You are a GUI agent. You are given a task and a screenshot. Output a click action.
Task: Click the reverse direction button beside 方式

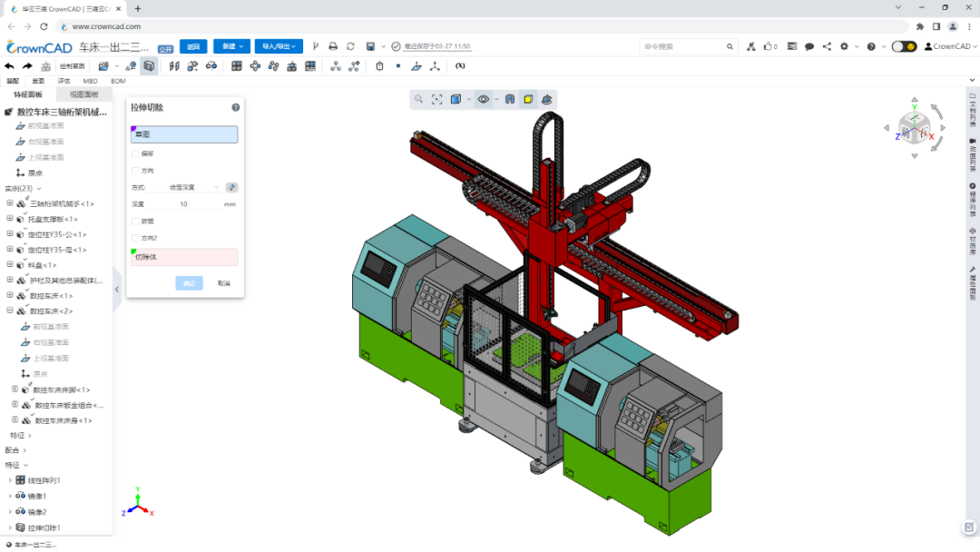[232, 188]
